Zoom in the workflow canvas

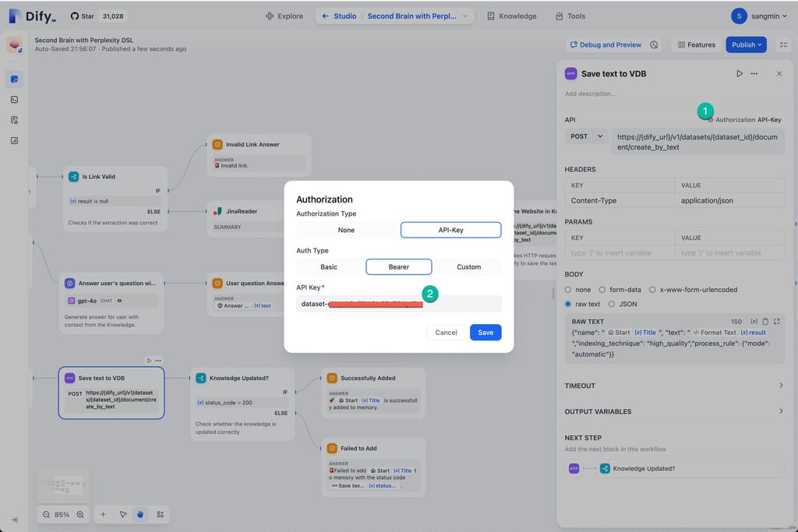point(80,515)
